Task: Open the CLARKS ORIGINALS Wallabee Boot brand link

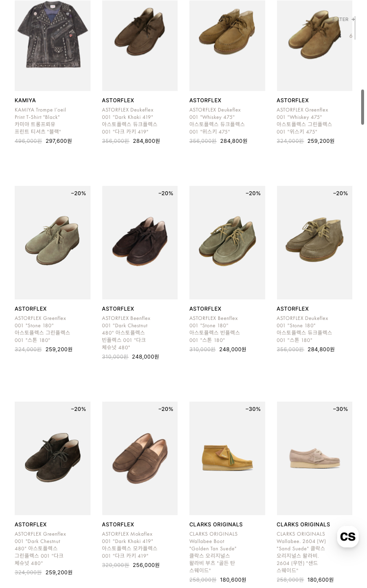Action: (216, 524)
